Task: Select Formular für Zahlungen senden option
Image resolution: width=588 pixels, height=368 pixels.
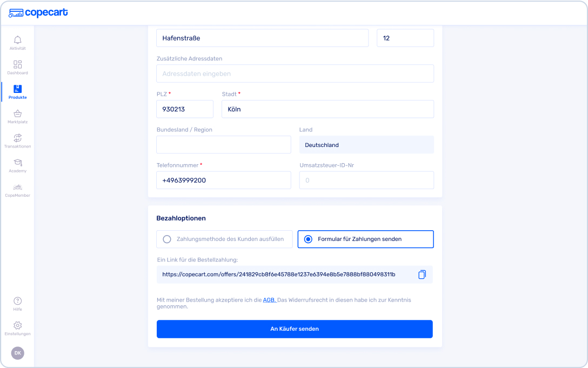Action: pos(366,239)
